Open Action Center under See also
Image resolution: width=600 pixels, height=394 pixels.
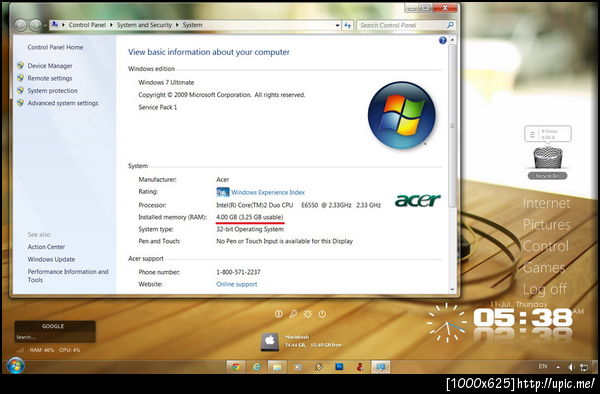(46, 247)
